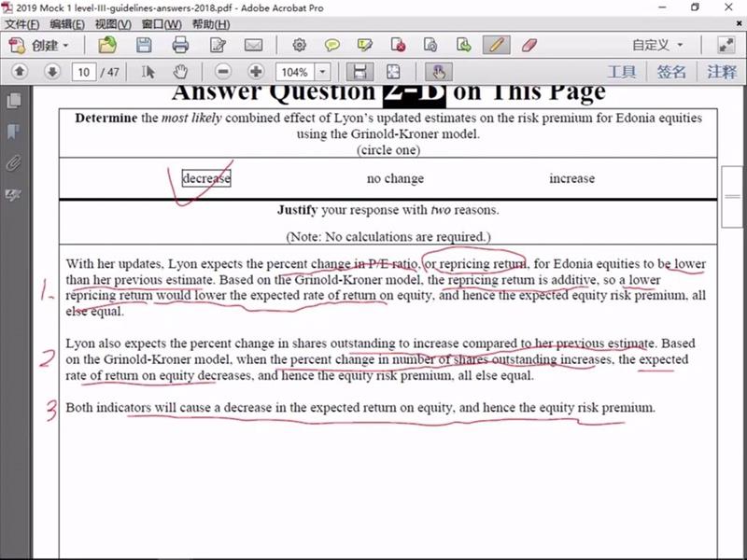Screen dimensions: 747x560
Task: Zoom out with the minus button
Action: 223,72
